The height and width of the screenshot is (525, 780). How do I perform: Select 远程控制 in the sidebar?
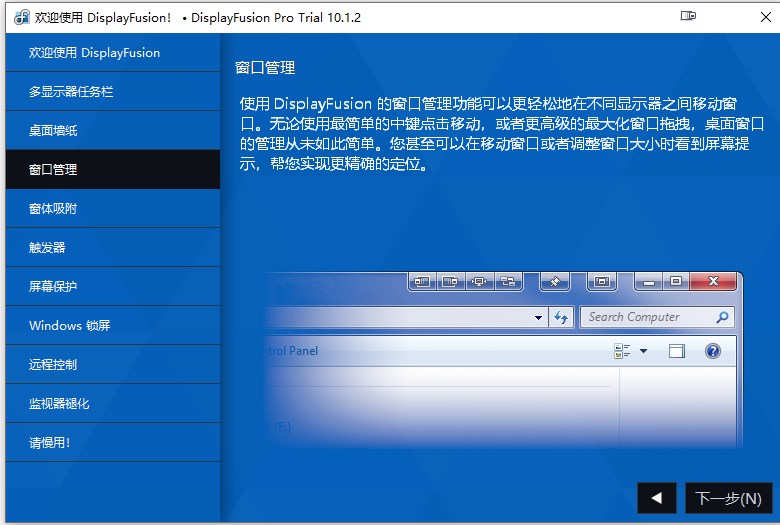[x=113, y=364]
